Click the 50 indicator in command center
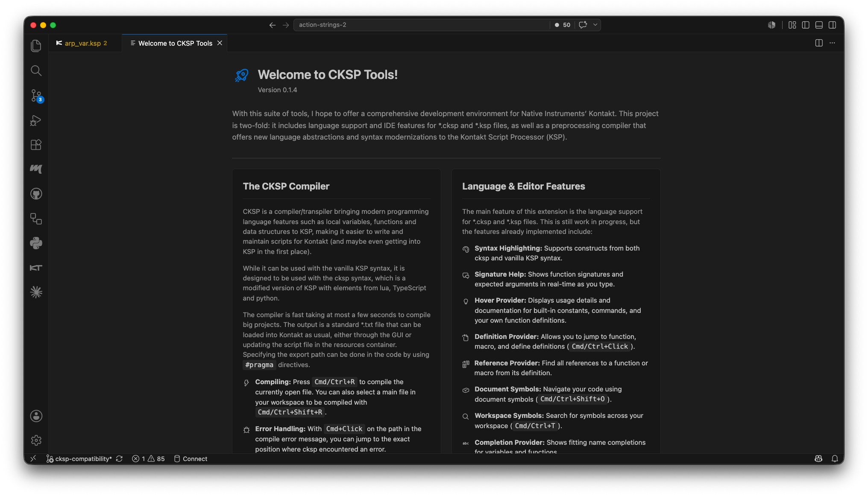 563,25
